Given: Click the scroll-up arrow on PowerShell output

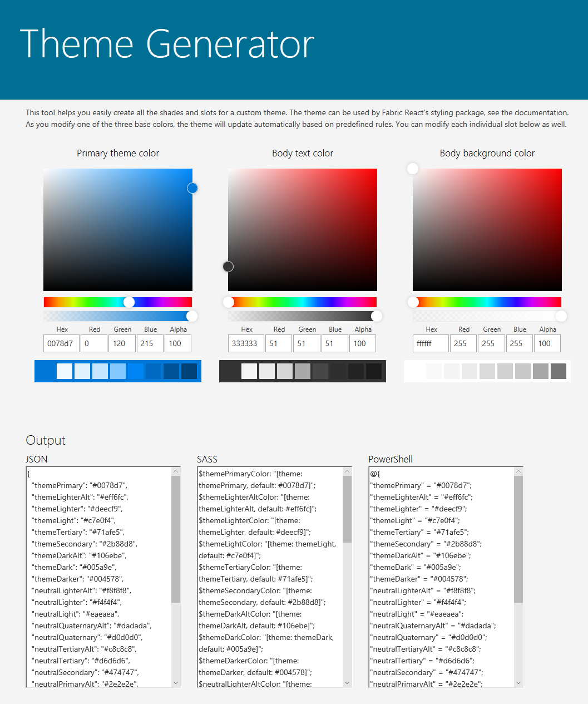Looking at the screenshot, I should pos(518,470).
